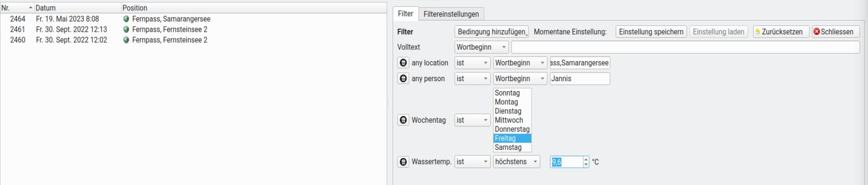Click date Fr. 30. Sept. 2022 12:13

tap(72, 30)
